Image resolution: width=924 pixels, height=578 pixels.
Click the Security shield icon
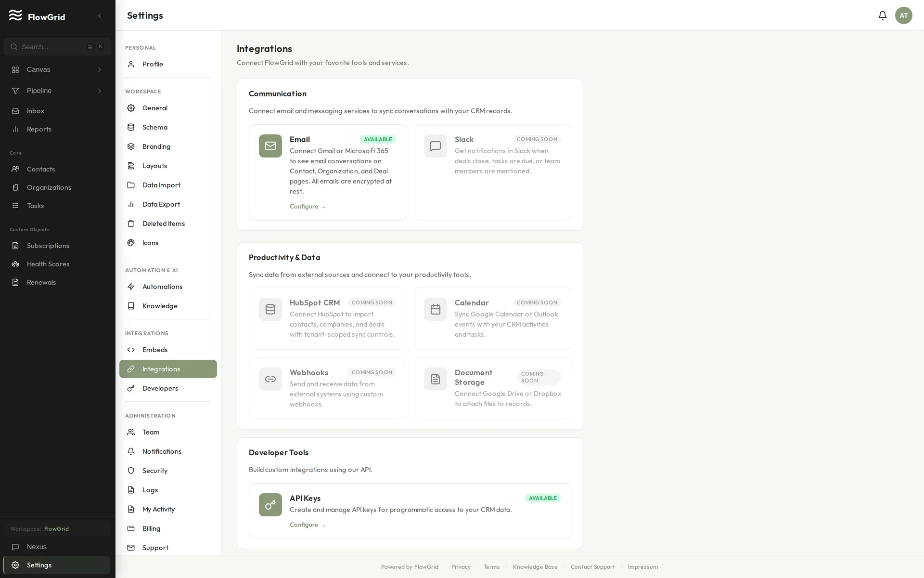(x=131, y=471)
